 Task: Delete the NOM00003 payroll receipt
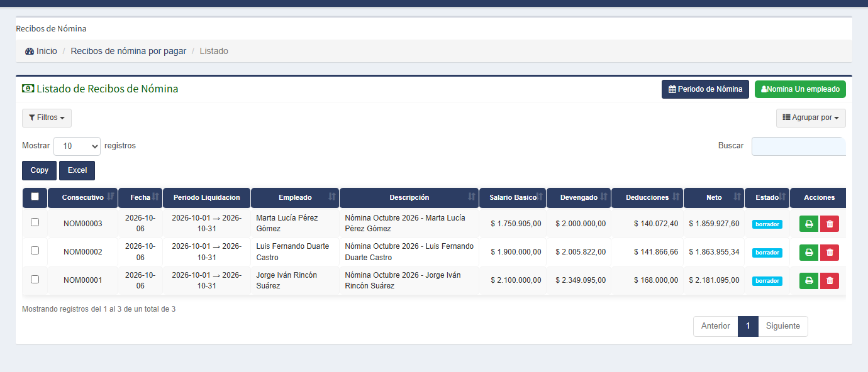[x=830, y=224]
